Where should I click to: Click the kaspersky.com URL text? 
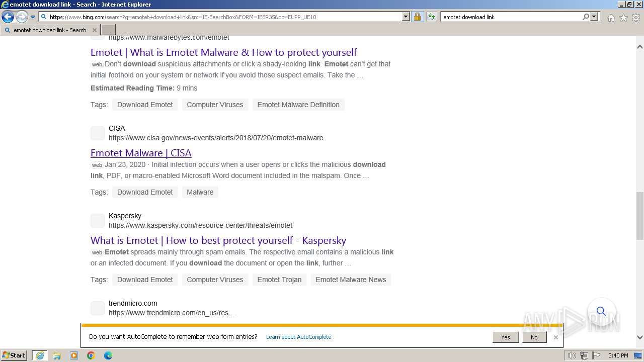[200, 225]
